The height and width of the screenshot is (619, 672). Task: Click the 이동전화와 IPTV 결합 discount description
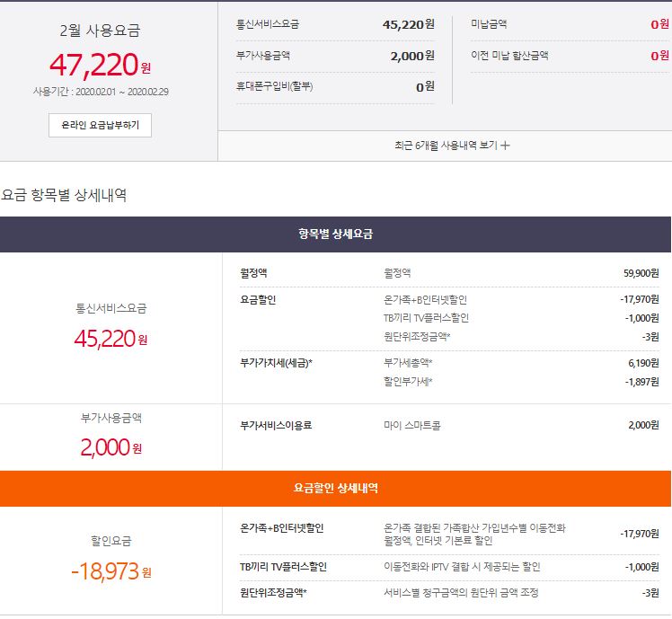pos(462,567)
